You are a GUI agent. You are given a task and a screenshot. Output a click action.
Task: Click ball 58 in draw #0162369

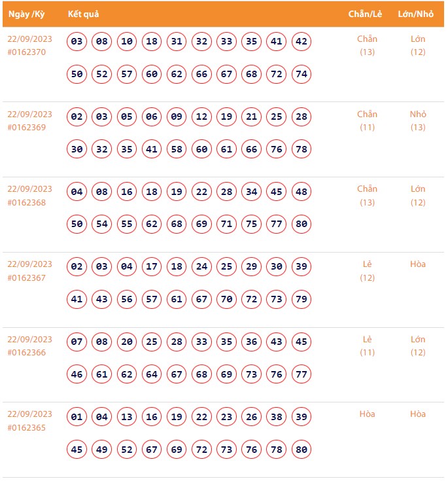(x=177, y=150)
